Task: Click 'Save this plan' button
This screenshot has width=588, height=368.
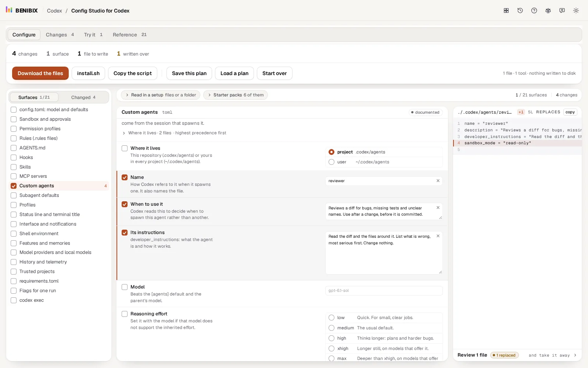Action: (189, 73)
